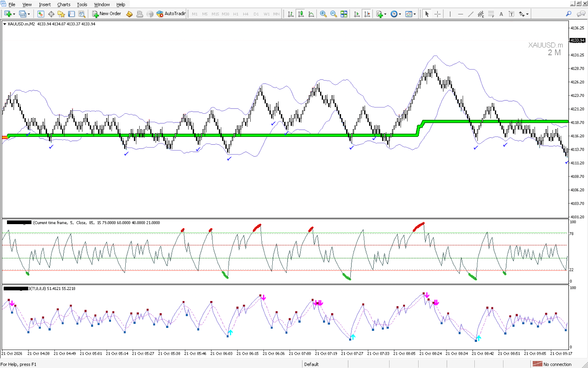This screenshot has width=588, height=368.
Task: Open the New Chart toolbar icon
Action: (x=7, y=14)
